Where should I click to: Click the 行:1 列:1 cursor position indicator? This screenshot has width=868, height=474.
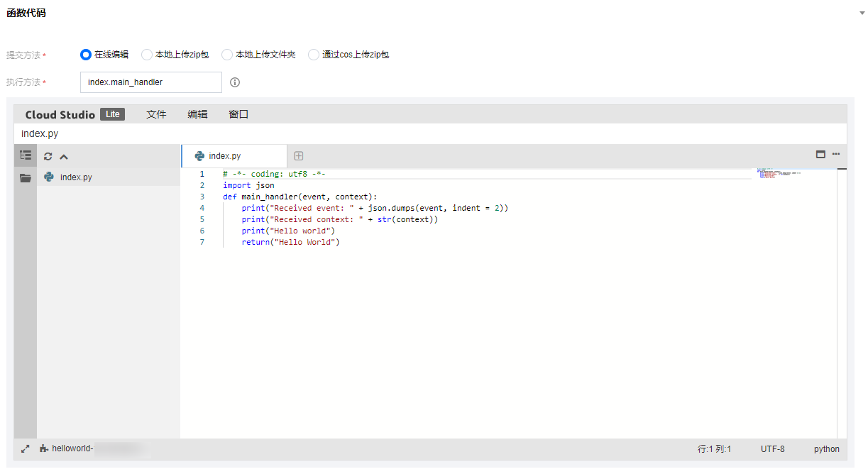tap(714, 449)
